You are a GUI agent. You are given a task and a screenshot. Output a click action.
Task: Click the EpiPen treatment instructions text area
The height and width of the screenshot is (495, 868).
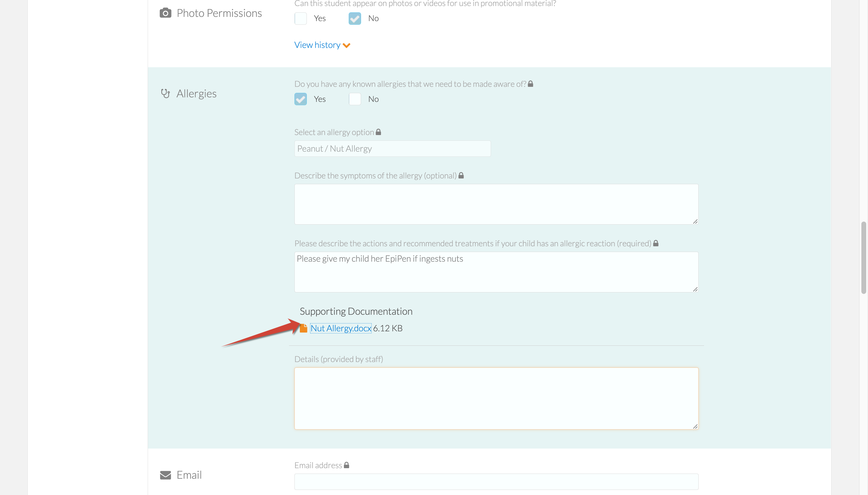(496, 272)
